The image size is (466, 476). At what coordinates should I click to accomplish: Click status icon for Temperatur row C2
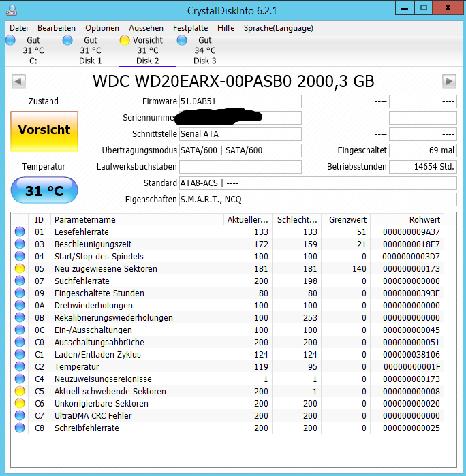coord(20,366)
